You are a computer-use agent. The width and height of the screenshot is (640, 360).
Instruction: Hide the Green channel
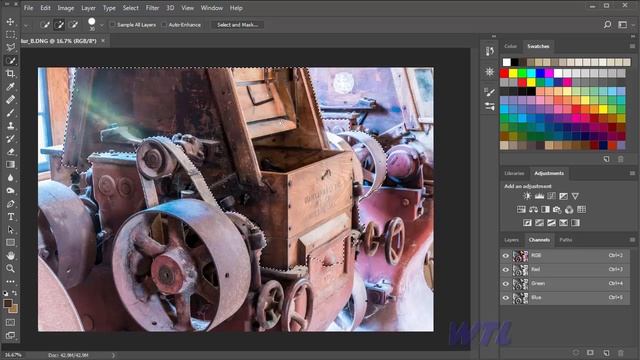coord(506,284)
